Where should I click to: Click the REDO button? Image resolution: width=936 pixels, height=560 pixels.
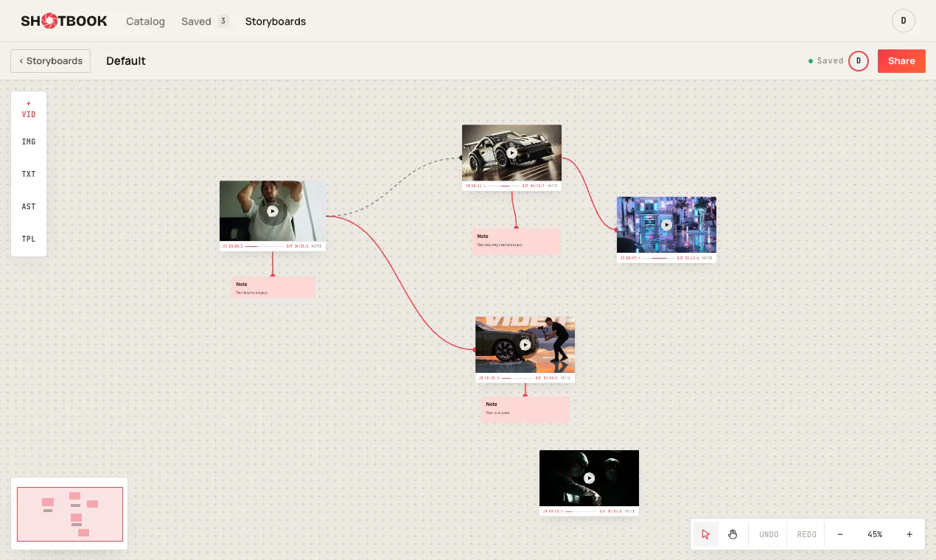click(x=807, y=534)
